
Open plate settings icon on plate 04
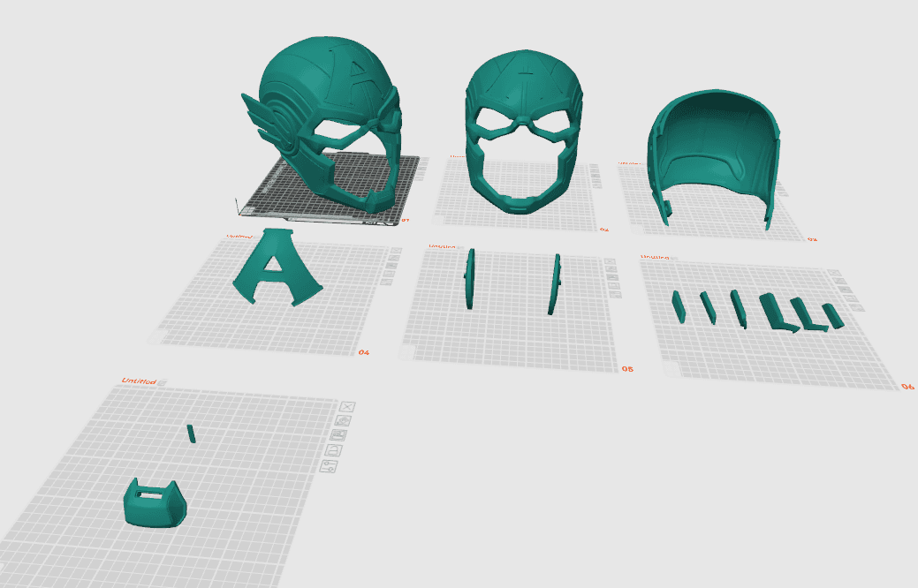pyautogui.click(x=387, y=282)
